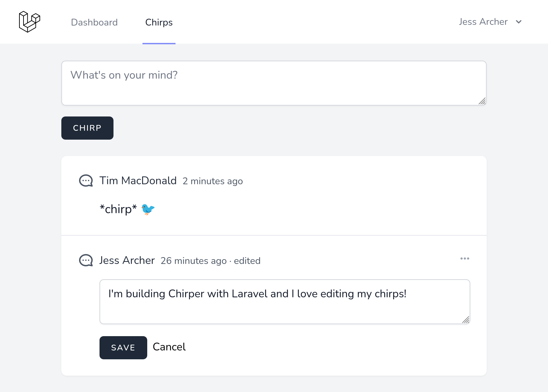Screen dimensions: 548x392
Task: Click the "26 minutes ago" timestamp
Action: coord(193,261)
